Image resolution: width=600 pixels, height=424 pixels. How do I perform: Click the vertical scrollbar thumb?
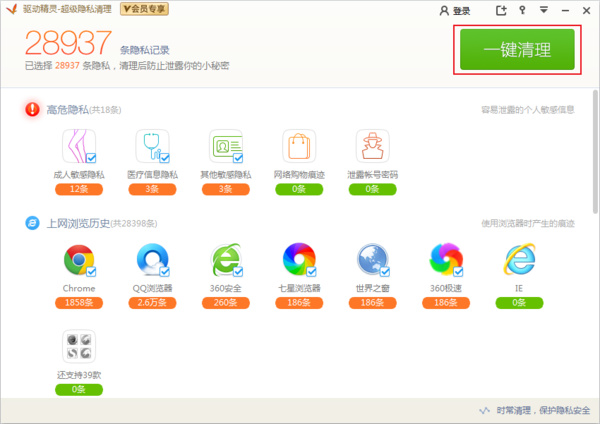595,152
